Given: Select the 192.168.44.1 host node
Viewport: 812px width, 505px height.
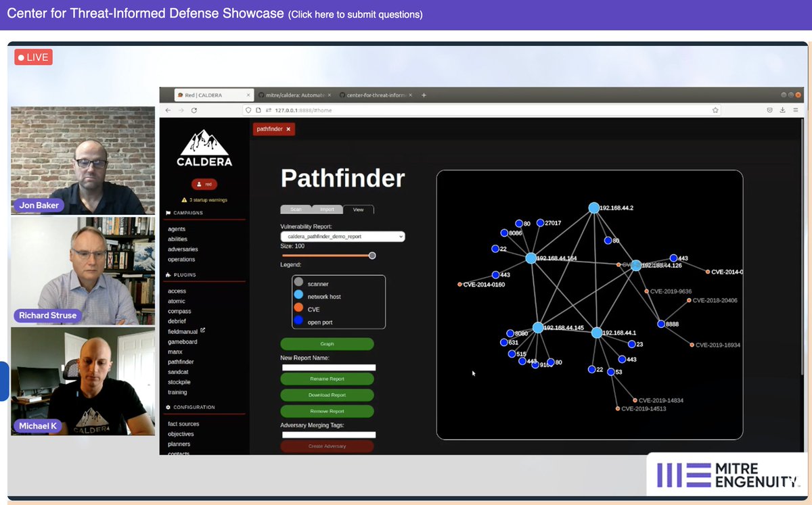Looking at the screenshot, I should pos(596,333).
